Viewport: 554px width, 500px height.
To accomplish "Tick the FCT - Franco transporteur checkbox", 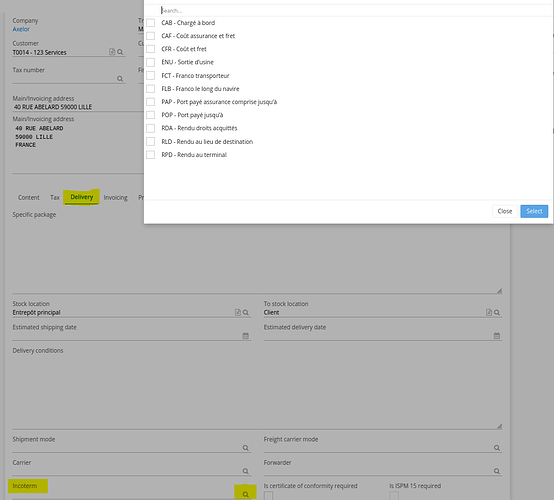I will pos(151,76).
